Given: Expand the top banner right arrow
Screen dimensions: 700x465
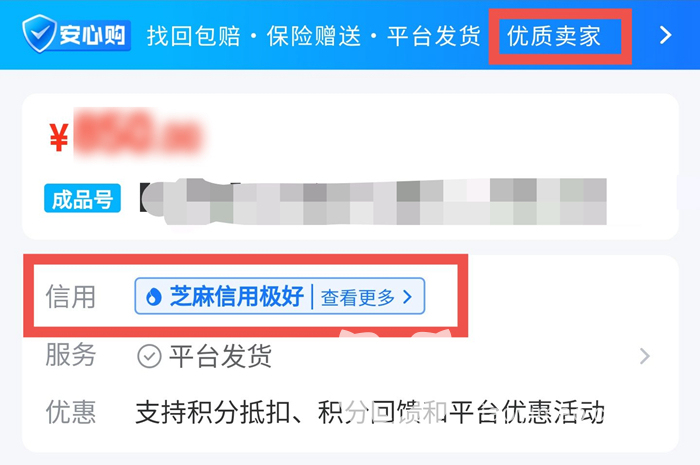Looking at the screenshot, I should tap(665, 35).
